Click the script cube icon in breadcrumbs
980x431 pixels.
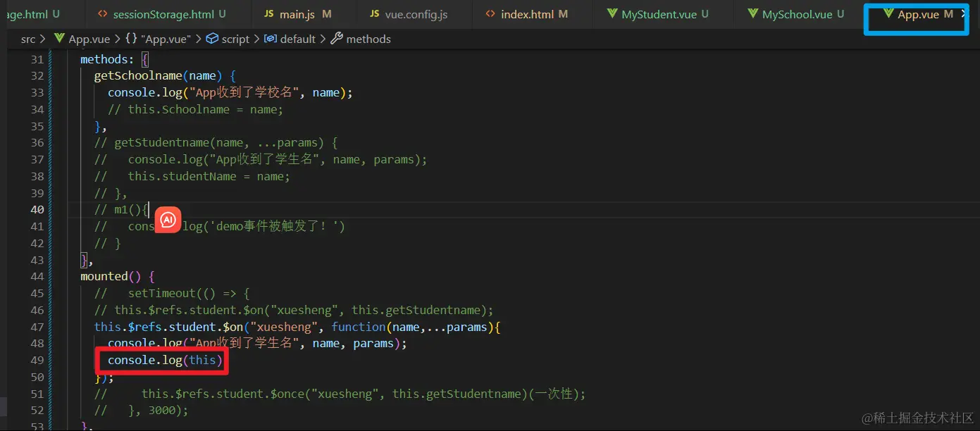[x=212, y=39]
